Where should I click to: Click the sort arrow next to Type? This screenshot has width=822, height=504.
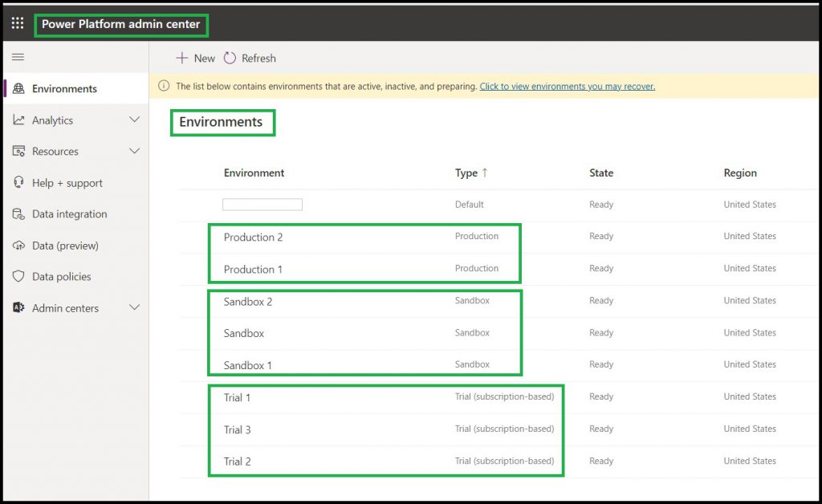click(484, 173)
